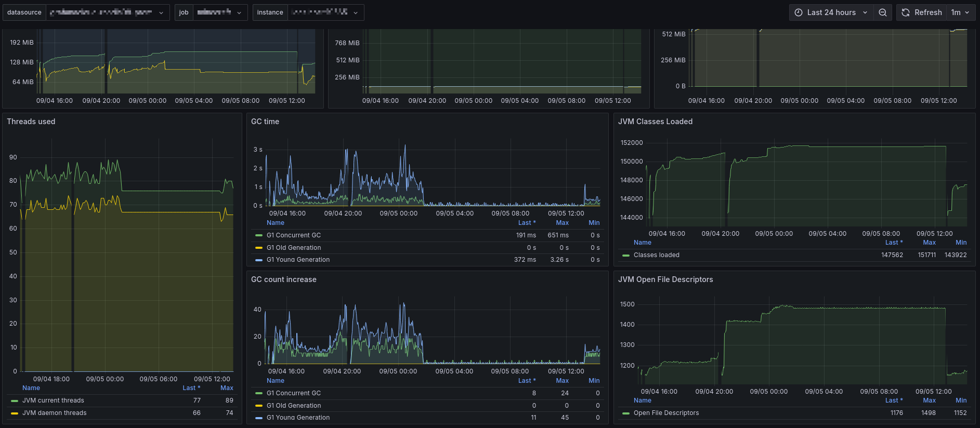This screenshot has height=428, width=980.
Task: Click the clock icon in time picker
Action: coord(799,12)
